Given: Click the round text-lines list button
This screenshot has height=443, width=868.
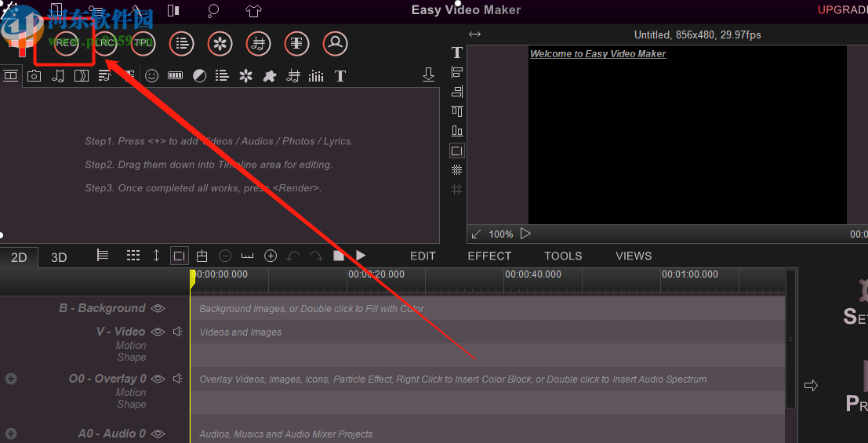Looking at the screenshot, I should pos(182,44).
